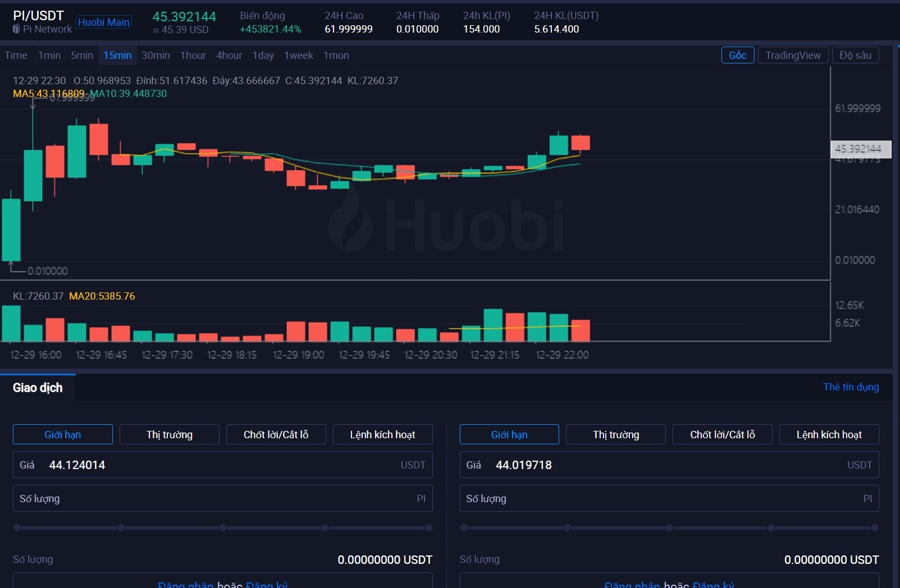This screenshot has width=900, height=588.
Task: Select the 30min chart interval
Action: point(156,56)
